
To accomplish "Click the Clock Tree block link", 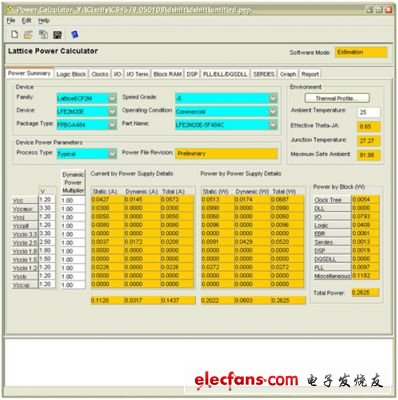I will point(328,200).
